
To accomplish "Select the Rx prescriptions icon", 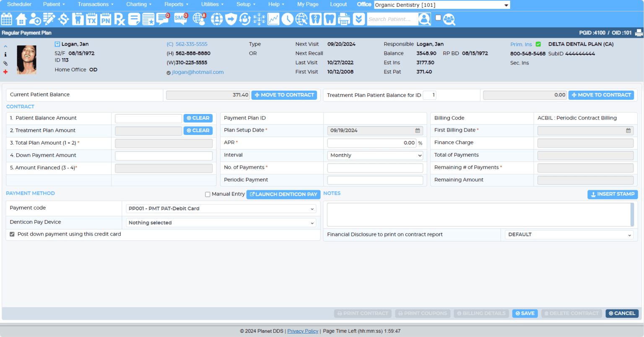I will (120, 19).
